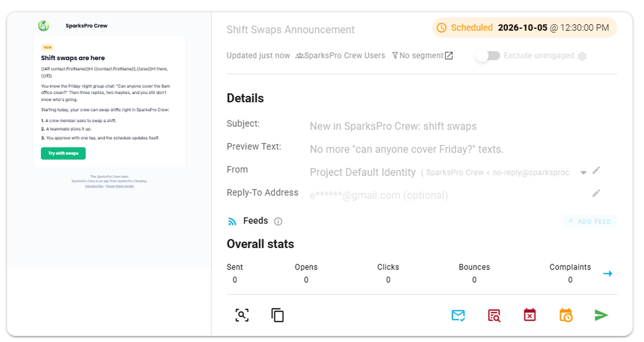Image resolution: width=644 pixels, height=342 pixels.
Task: Show Feeds info tooltip icon
Action: [278, 221]
